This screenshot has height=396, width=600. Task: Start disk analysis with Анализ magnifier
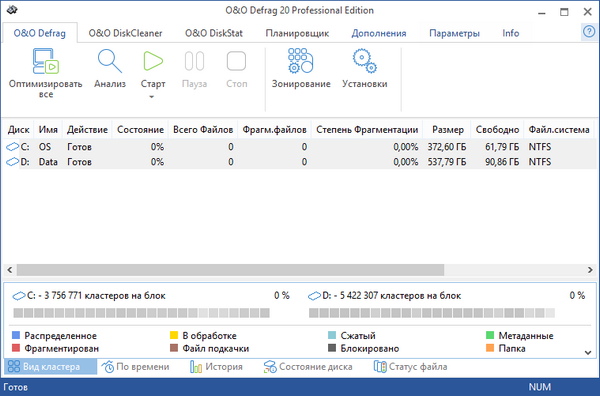(109, 61)
